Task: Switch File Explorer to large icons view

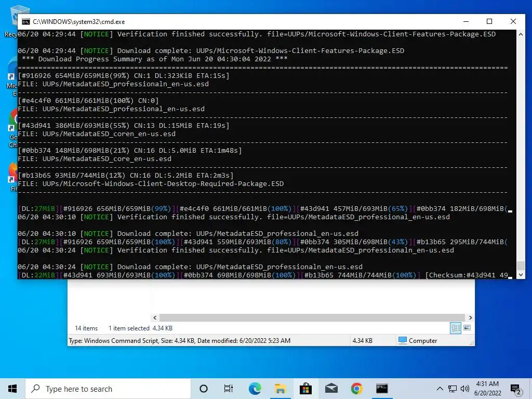Action: (x=467, y=328)
